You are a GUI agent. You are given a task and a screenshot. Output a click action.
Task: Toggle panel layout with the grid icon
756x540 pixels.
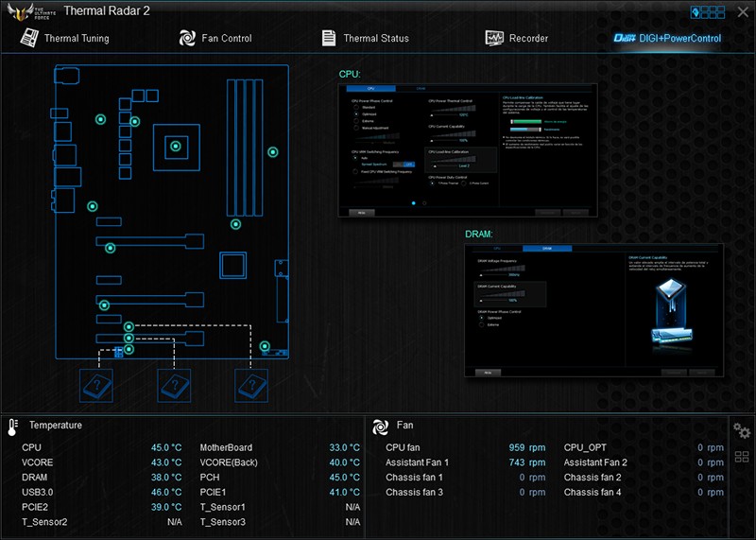click(742, 457)
